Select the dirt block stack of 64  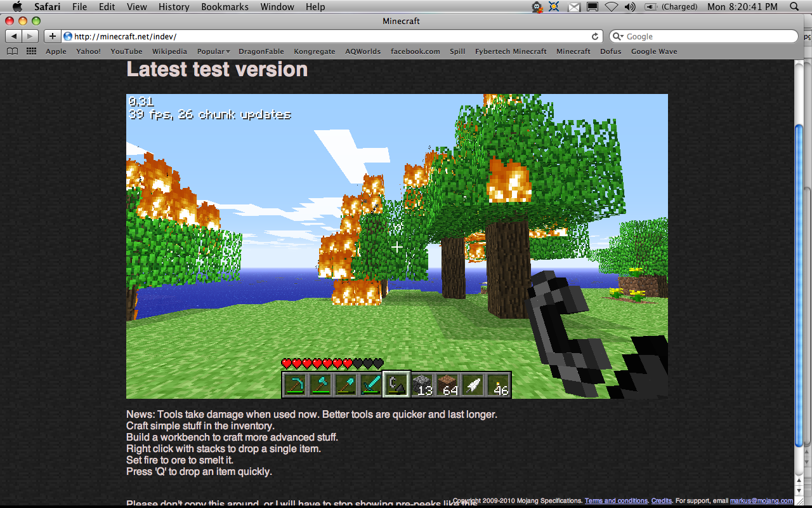click(448, 384)
